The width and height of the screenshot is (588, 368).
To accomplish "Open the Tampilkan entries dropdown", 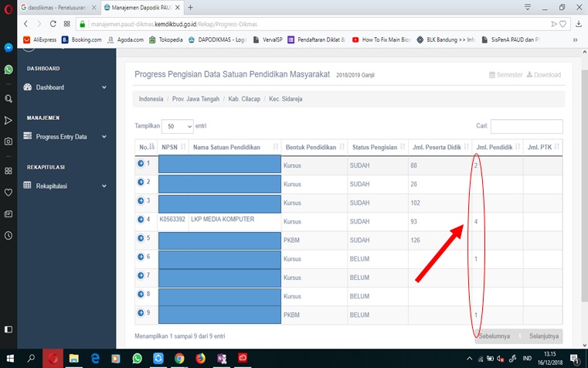I will click(177, 126).
